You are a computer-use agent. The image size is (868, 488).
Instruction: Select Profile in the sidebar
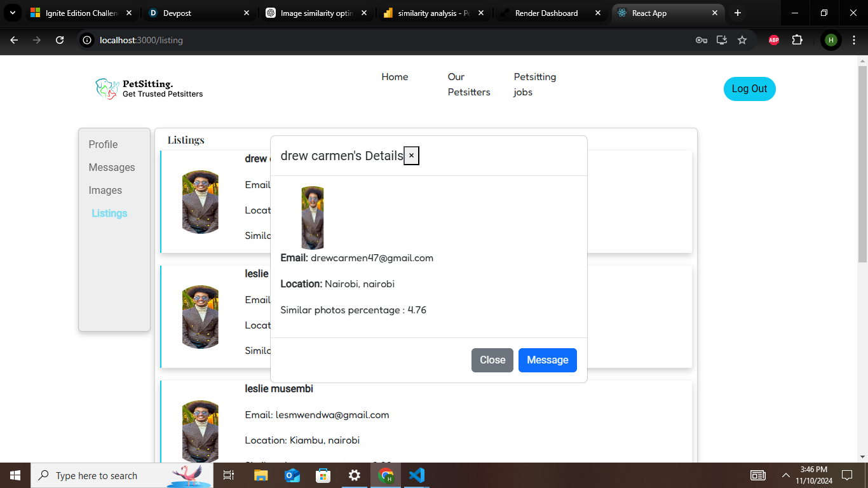point(103,144)
